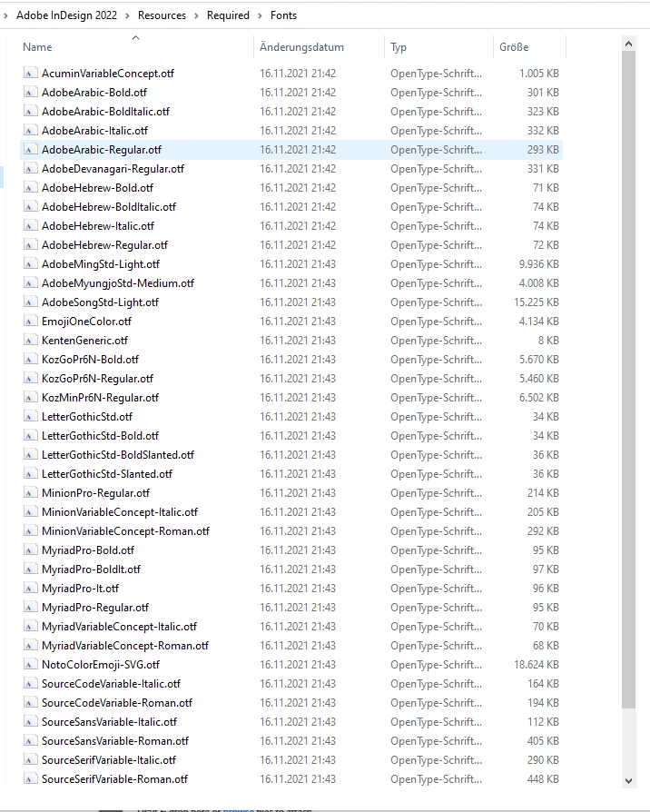Screen dimensions: 650x812
Task: Select SourceCodeVariable-Roman.otf file name
Action: pyautogui.click(x=117, y=703)
